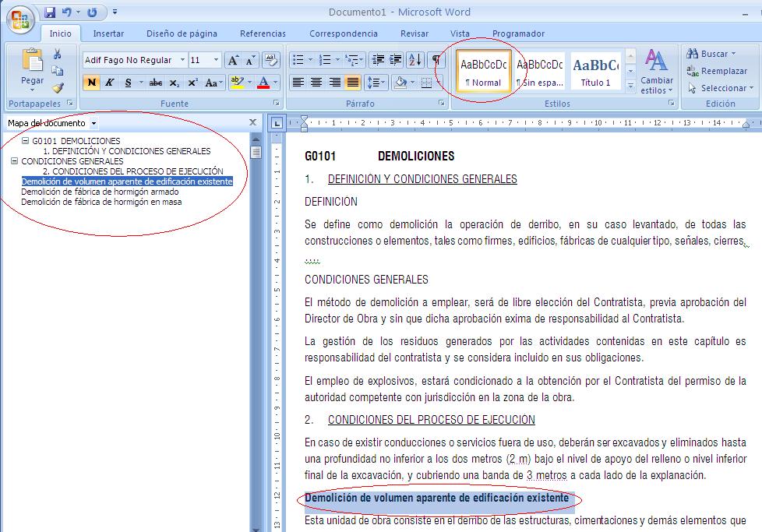762x532 pixels.
Task: Activate the Format Painter brush
Action: point(58,88)
